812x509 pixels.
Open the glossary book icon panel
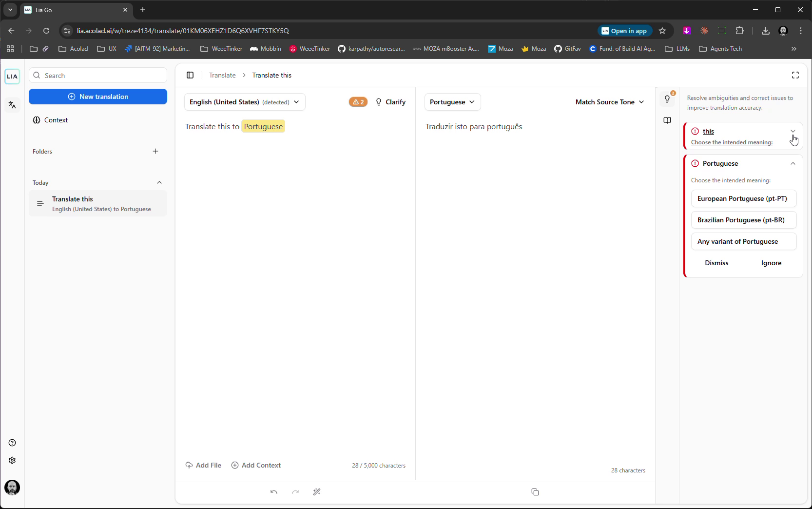click(x=667, y=120)
